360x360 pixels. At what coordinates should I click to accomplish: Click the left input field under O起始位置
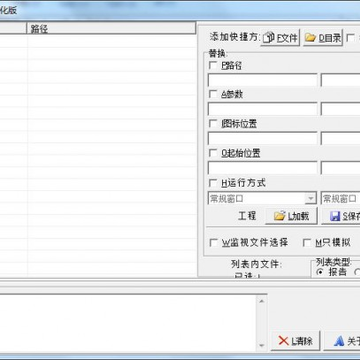(x=262, y=168)
